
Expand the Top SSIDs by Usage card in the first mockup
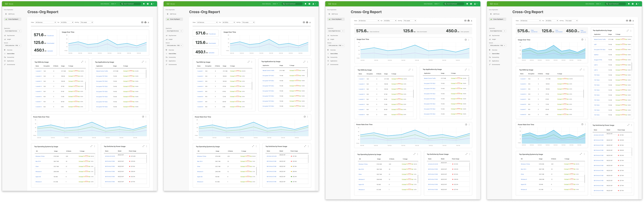click(x=82, y=62)
